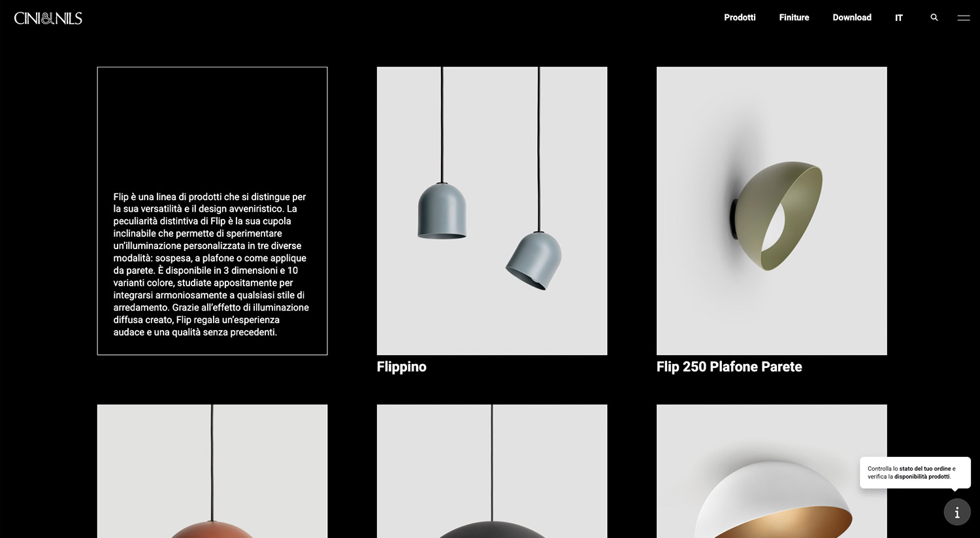The image size is (980, 538).
Task: Open the Prodotti menu
Action: tap(740, 18)
